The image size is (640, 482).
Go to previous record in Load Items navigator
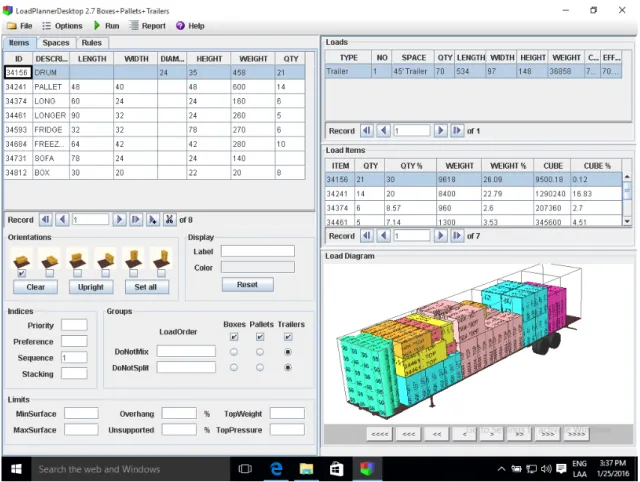click(x=383, y=235)
